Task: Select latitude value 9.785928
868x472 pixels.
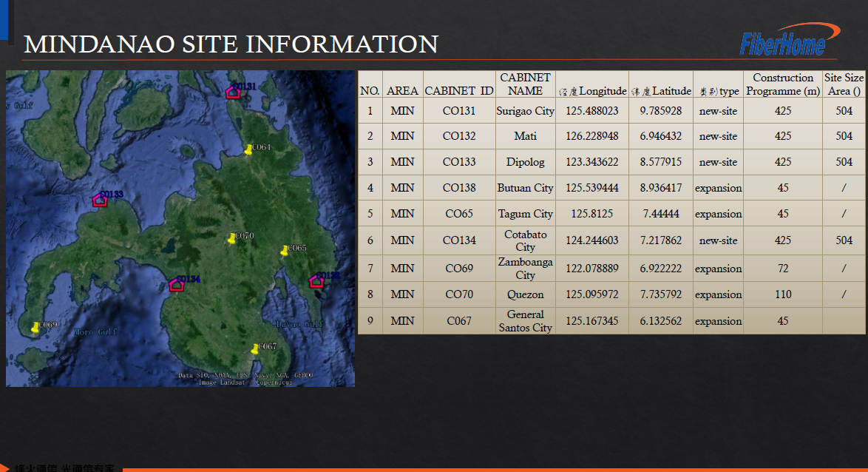Action: pyautogui.click(x=661, y=111)
